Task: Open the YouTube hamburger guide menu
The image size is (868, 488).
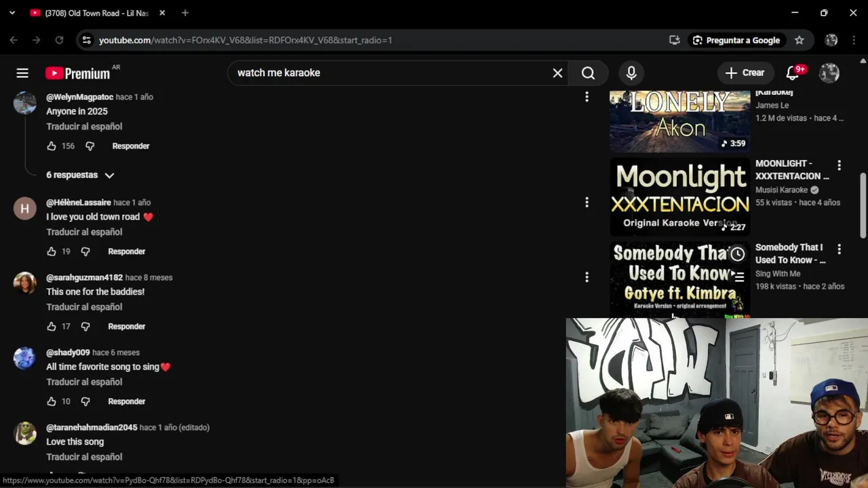Action: [x=22, y=73]
